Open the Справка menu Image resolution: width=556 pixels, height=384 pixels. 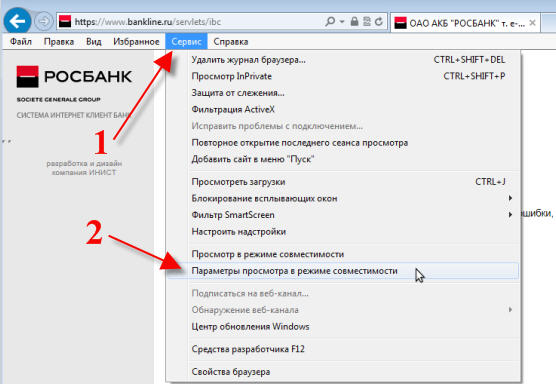tap(230, 42)
